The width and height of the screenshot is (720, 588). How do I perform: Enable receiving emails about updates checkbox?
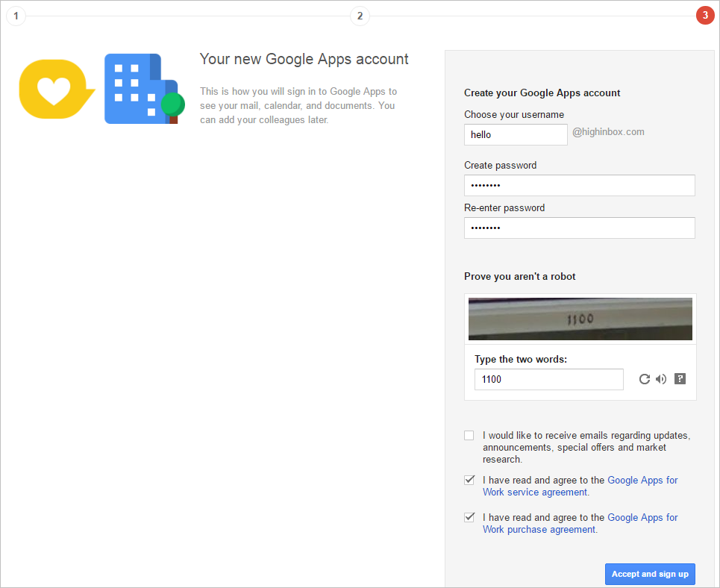click(469, 435)
